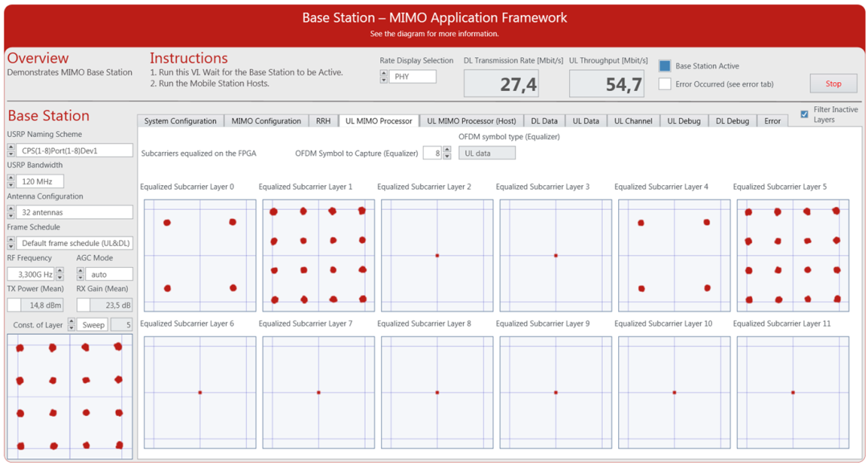868x465 pixels.
Task: Open the RRH tab
Action: (x=323, y=121)
